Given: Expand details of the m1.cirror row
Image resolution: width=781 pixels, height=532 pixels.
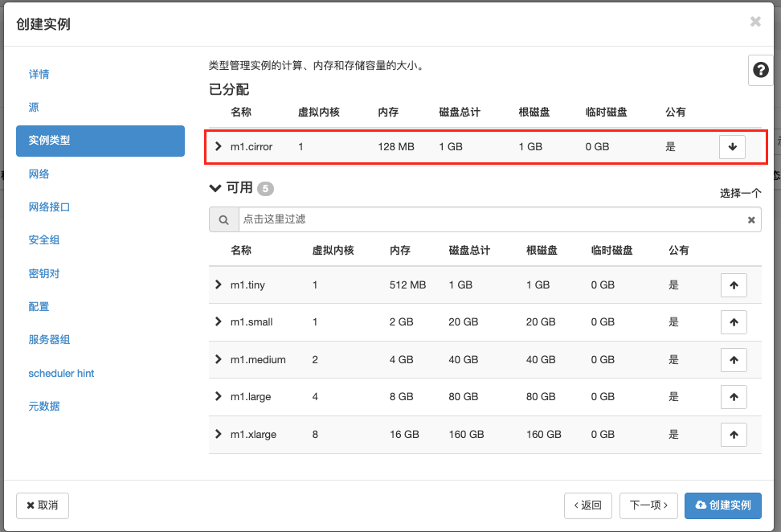Looking at the screenshot, I should pyautogui.click(x=219, y=146).
